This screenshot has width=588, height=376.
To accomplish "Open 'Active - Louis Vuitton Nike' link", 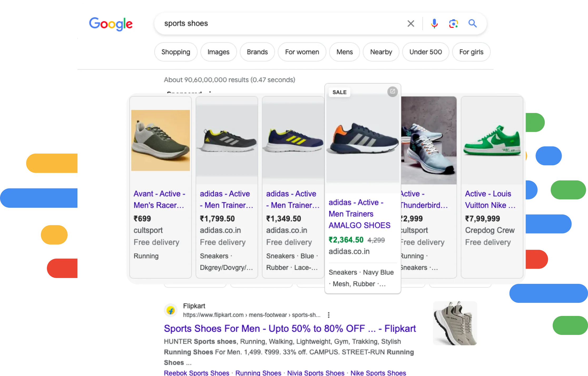I will pos(490,199).
